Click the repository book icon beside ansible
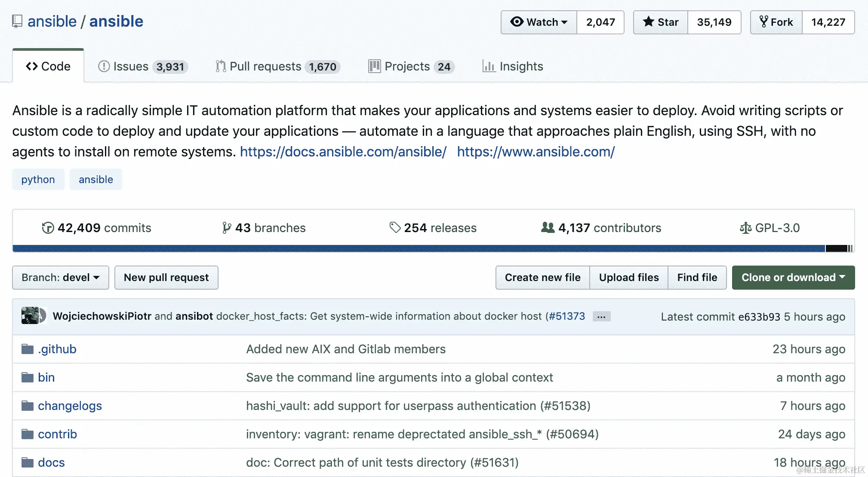This screenshot has height=477, width=868. pos(17,21)
